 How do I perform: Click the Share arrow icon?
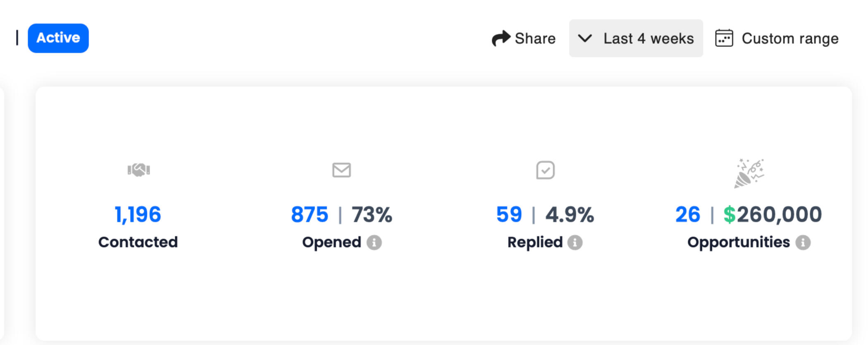click(501, 38)
